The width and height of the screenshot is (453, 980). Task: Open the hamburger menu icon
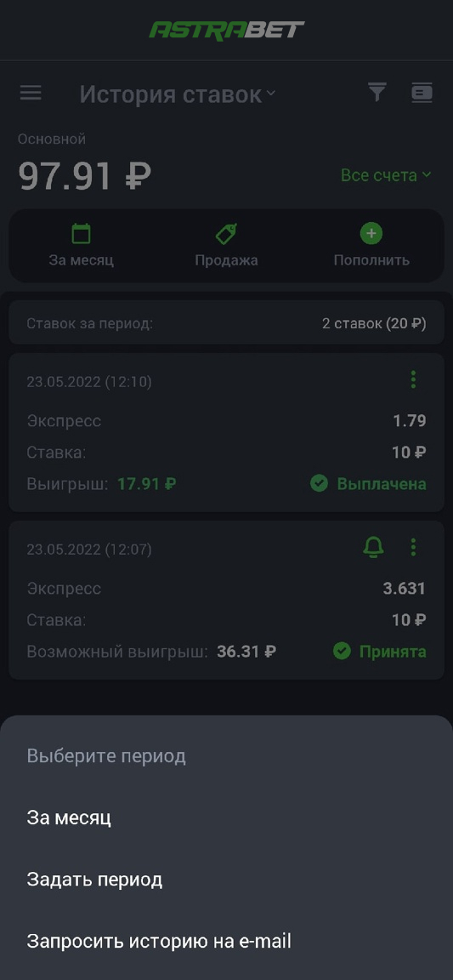(31, 94)
